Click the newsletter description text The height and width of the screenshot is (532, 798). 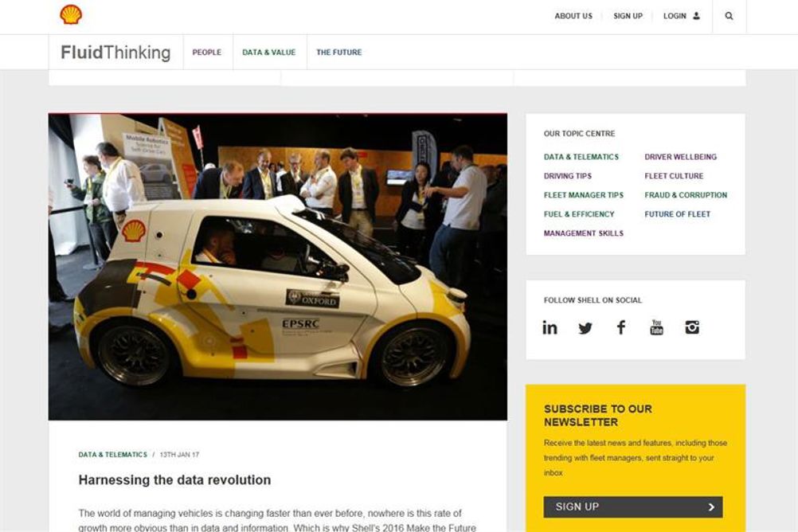(x=636, y=458)
